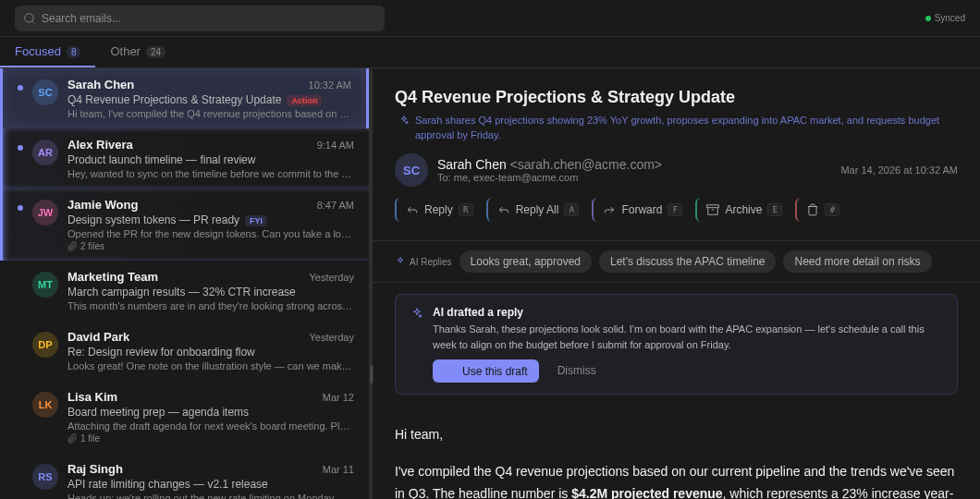
Task: Choose 'Need more detail on risks' reply
Action: tap(857, 262)
